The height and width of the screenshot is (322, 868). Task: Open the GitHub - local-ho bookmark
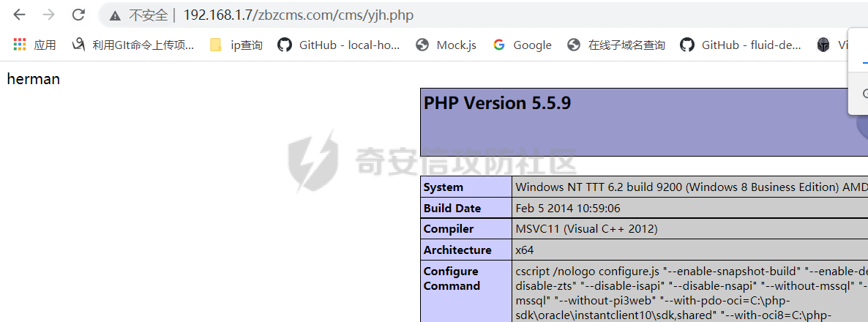(x=339, y=45)
